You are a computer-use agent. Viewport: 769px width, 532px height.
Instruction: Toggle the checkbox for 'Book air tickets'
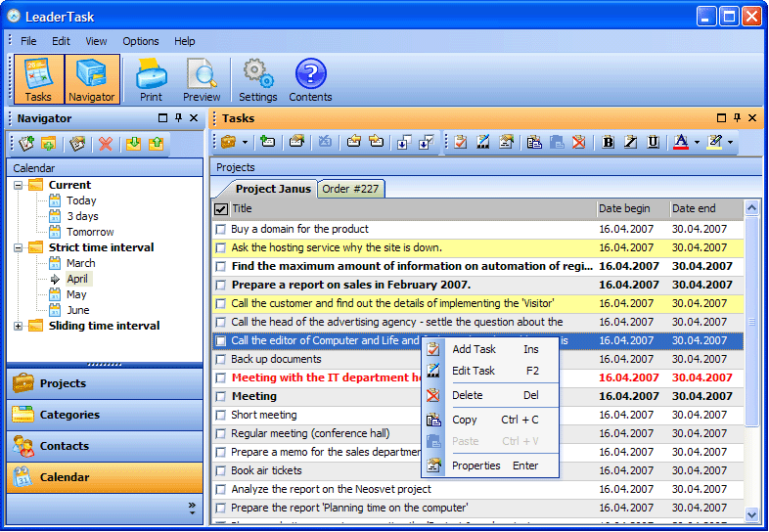[x=221, y=471]
